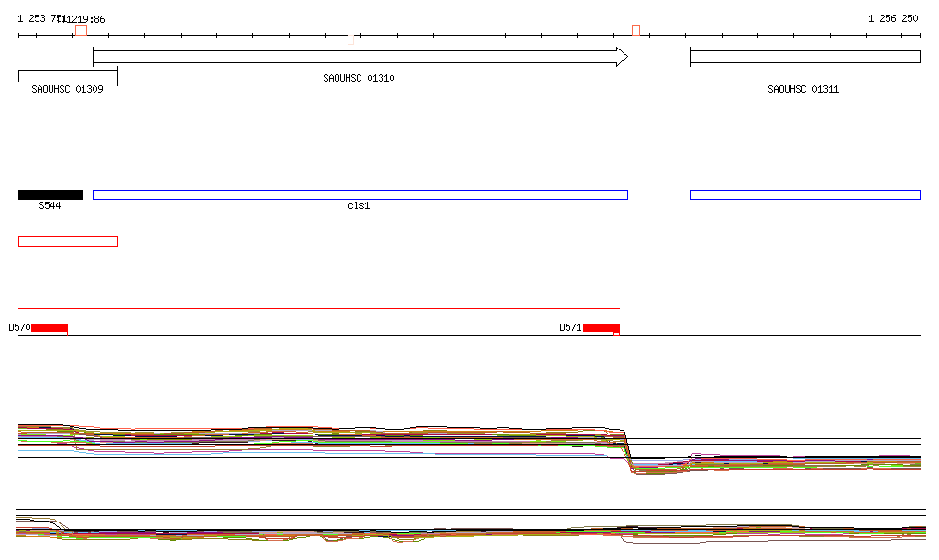The width and height of the screenshot is (939, 560).
Task: Click the cls1 gene name label
Action: pos(359,206)
